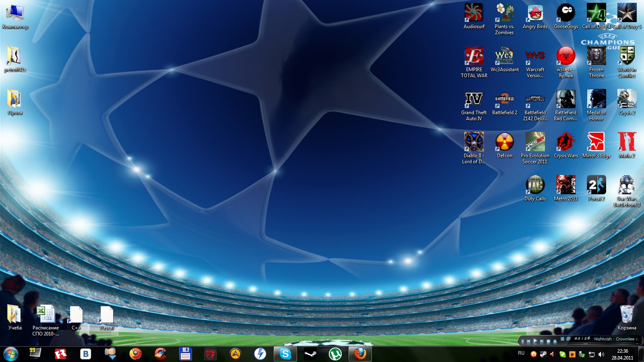The image size is (644, 362).
Task: Select the w3l.exe shortcut icon
Action: (566, 62)
